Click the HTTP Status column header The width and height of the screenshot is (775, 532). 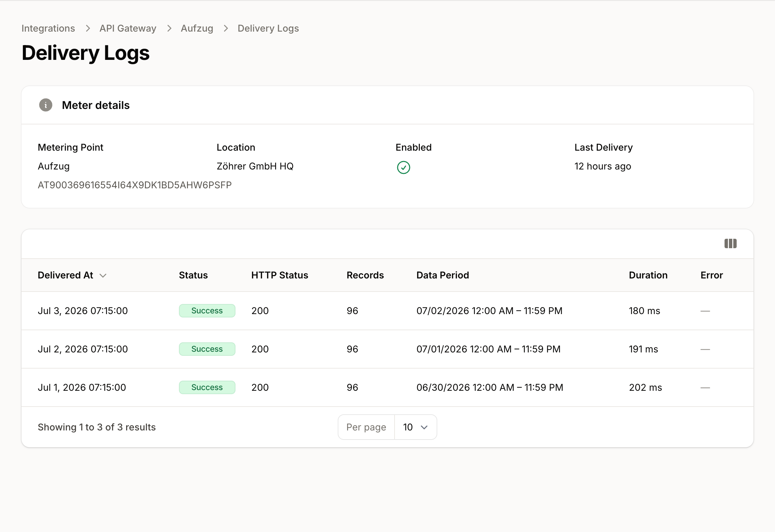[280, 275]
